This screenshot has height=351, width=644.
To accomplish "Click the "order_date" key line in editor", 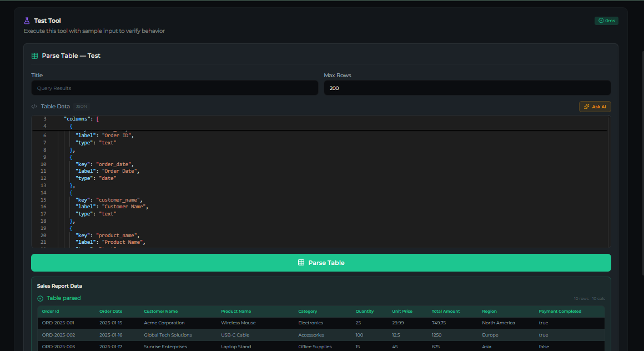I will pyautogui.click(x=104, y=164).
